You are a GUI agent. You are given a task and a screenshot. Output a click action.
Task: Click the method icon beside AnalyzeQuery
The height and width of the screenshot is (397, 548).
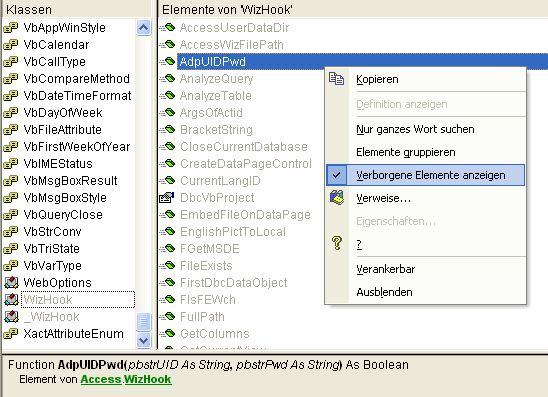point(167,78)
